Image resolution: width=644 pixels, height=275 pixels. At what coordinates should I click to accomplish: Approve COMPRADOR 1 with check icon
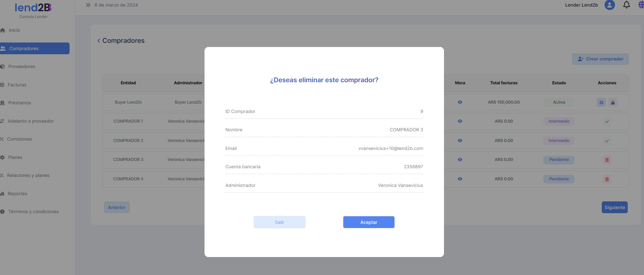(607, 122)
